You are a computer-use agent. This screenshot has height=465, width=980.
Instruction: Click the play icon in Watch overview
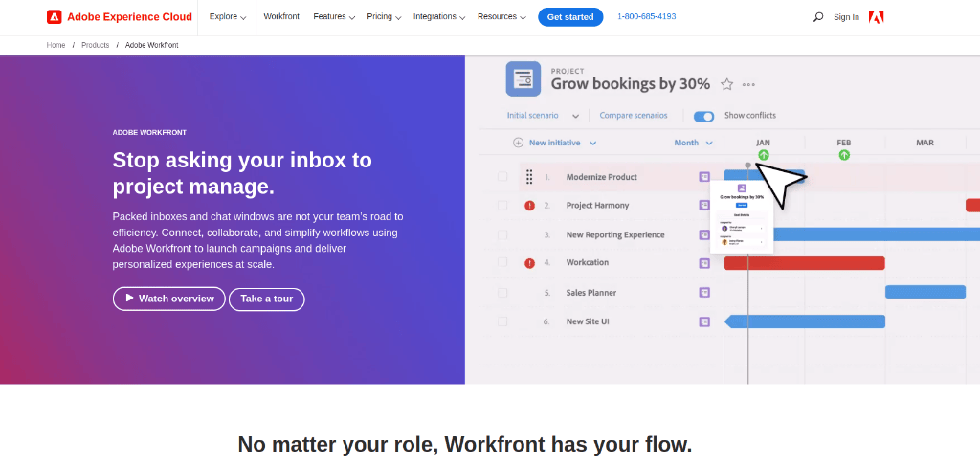129,299
